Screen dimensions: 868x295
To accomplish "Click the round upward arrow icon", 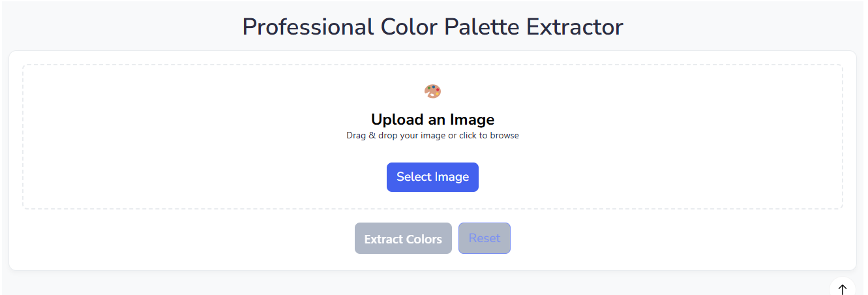I will pos(843,288).
